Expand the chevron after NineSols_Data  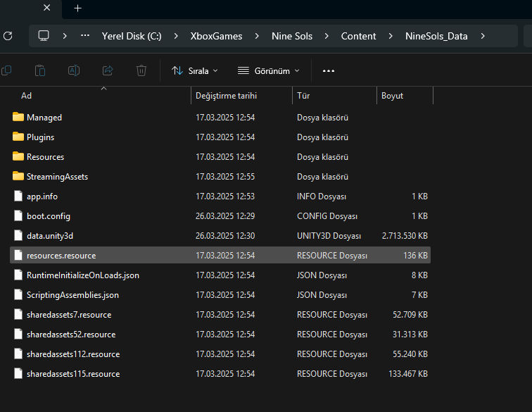483,36
